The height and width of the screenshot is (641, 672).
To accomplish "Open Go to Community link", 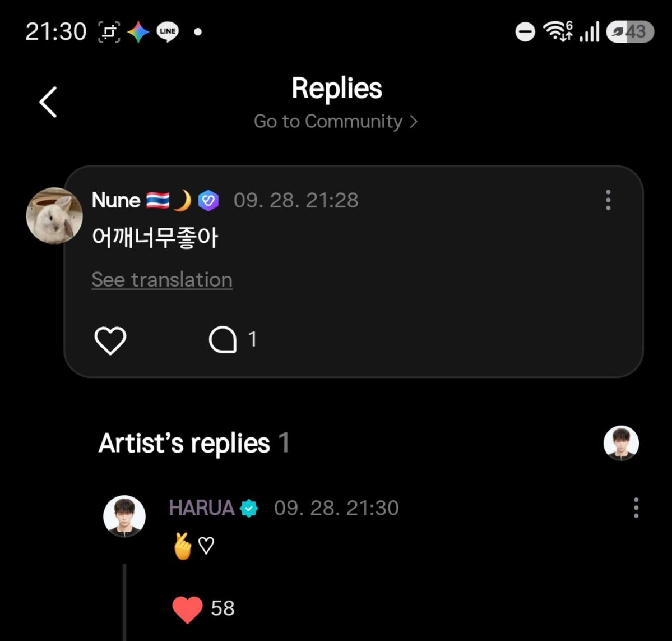I will tap(336, 121).
